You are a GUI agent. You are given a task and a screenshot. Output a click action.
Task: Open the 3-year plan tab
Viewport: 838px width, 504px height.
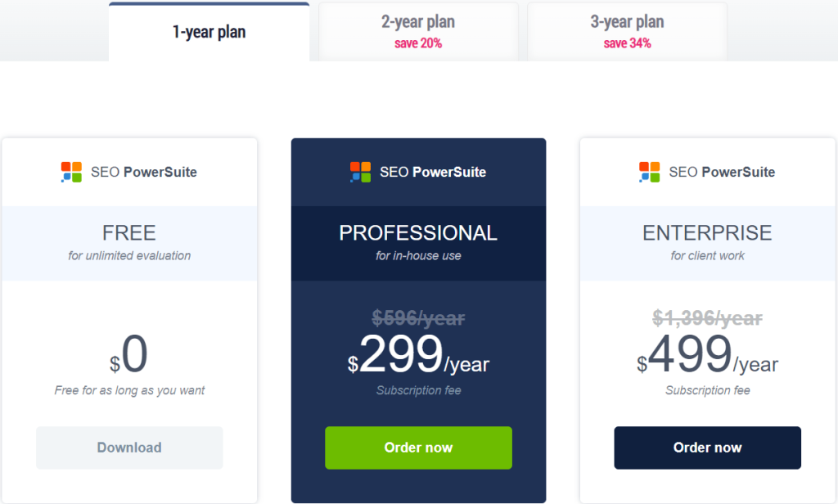pyautogui.click(x=627, y=32)
